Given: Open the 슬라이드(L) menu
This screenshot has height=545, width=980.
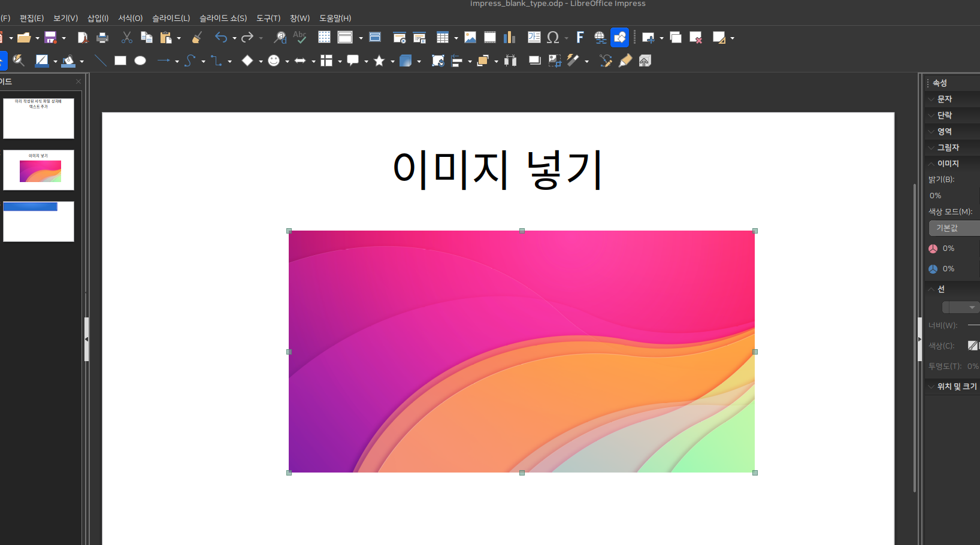Looking at the screenshot, I should point(171,18).
